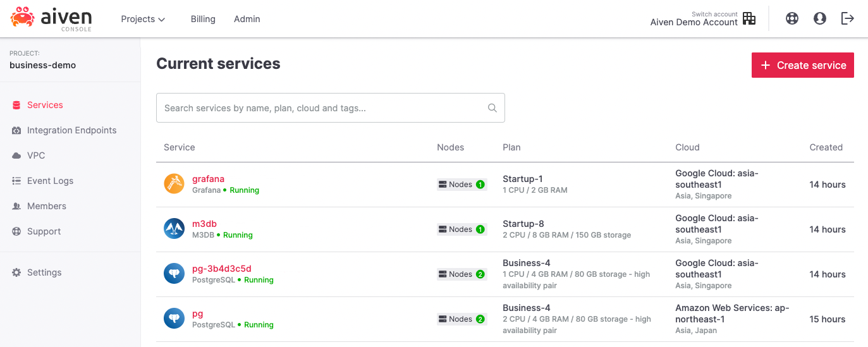The width and height of the screenshot is (868, 347).
Task: Click the Support globe icon
Action: (16, 231)
